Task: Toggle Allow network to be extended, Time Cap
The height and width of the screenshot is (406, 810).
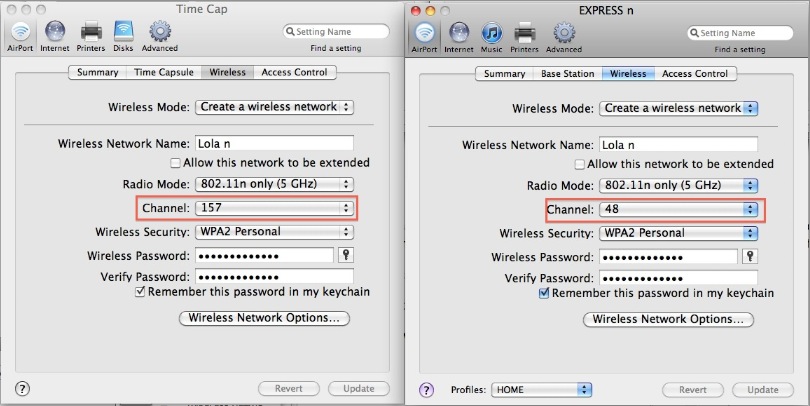Action: [175, 163]
